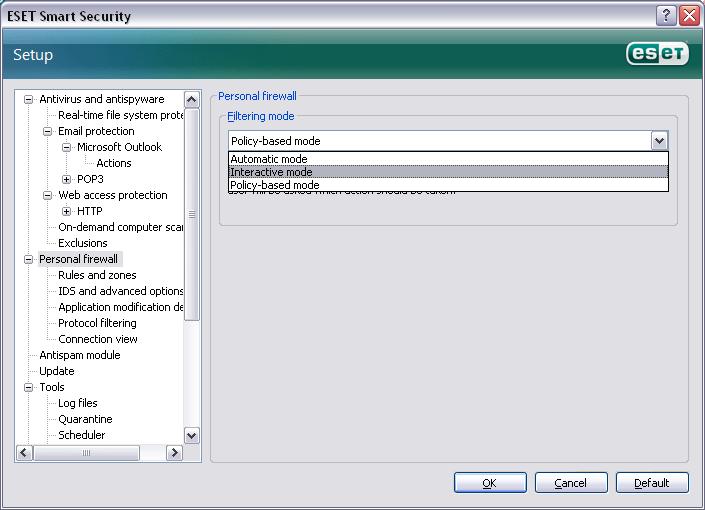Select Email protection tree item

pyautogui.click(x=96, y=131)
